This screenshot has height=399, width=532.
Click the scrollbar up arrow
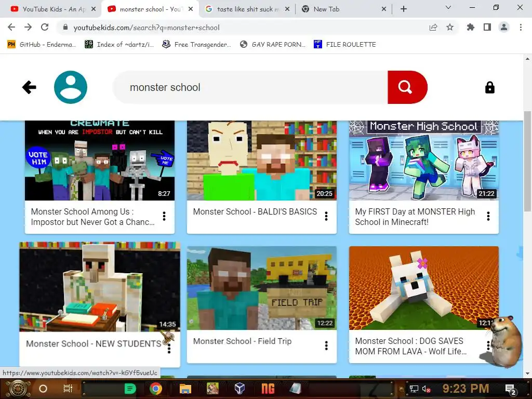(528, 59)
